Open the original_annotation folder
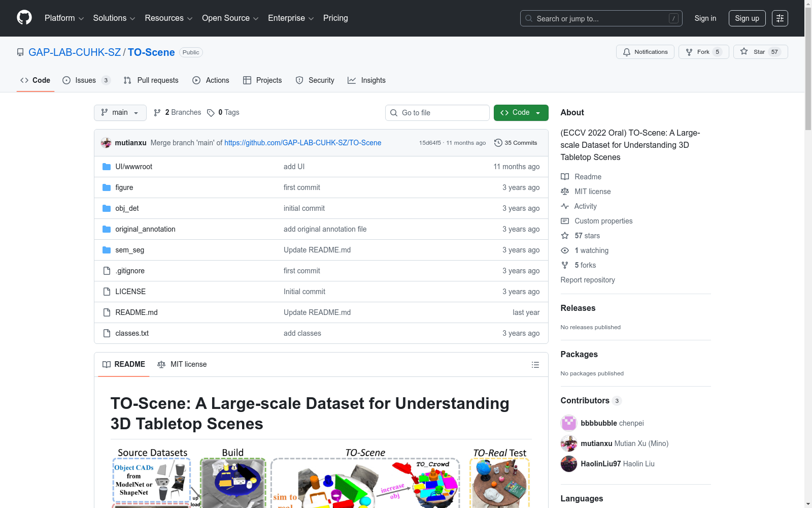The width and height of the screenshot is (812, 508). click(145, 229)
